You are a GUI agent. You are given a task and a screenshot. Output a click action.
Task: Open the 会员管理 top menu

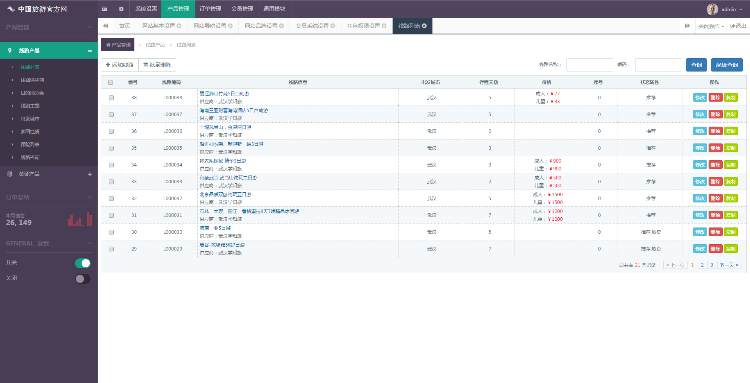[x=242, y=9]
